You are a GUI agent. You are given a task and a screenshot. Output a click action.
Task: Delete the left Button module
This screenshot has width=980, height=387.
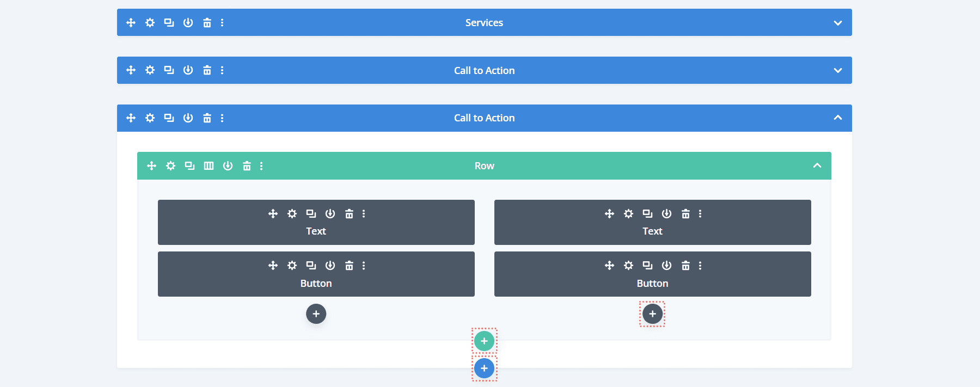(x=349, y=266)
